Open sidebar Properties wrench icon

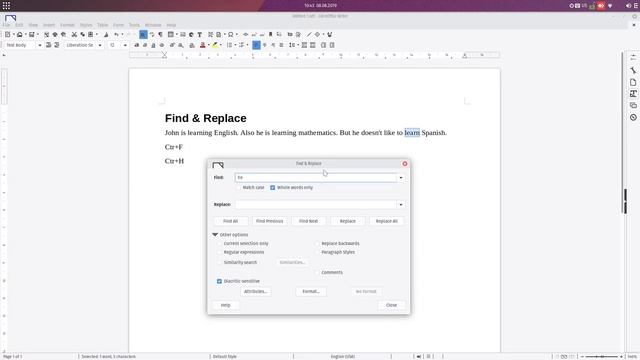[x=633, y=70]
